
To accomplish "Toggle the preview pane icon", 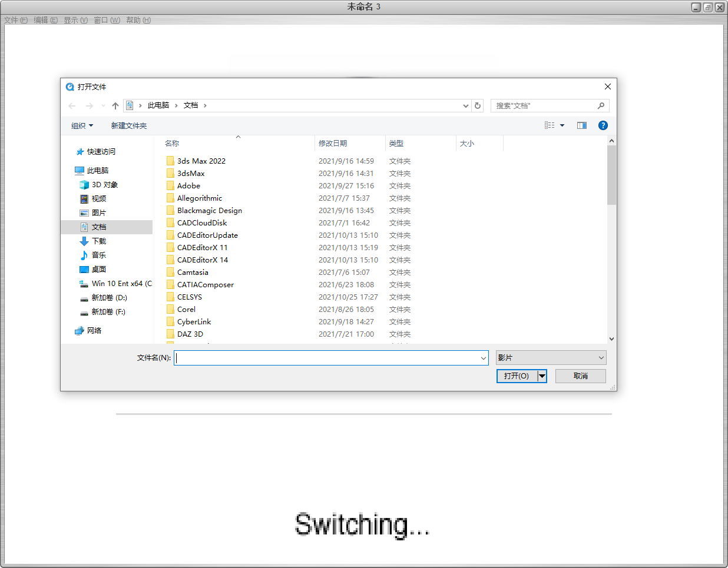I will [582, 125].
